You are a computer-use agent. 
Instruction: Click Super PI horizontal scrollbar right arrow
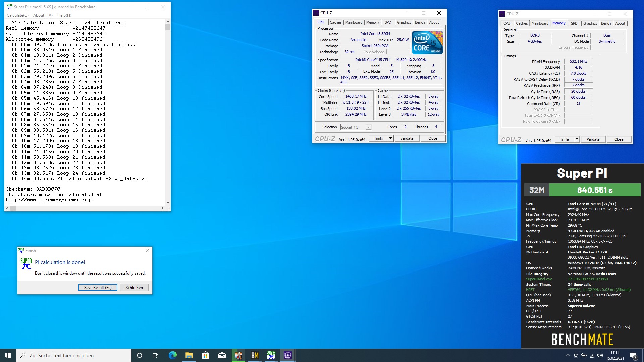click(x=162, y=208)
